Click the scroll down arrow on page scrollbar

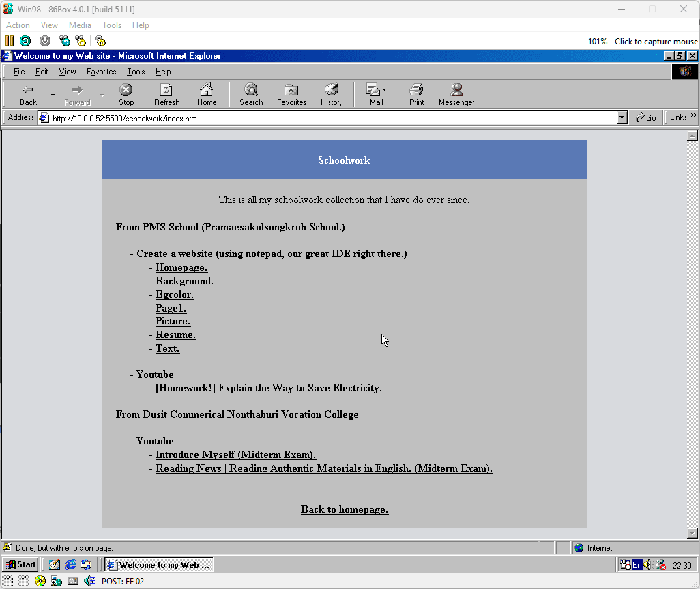pos(692,533)
